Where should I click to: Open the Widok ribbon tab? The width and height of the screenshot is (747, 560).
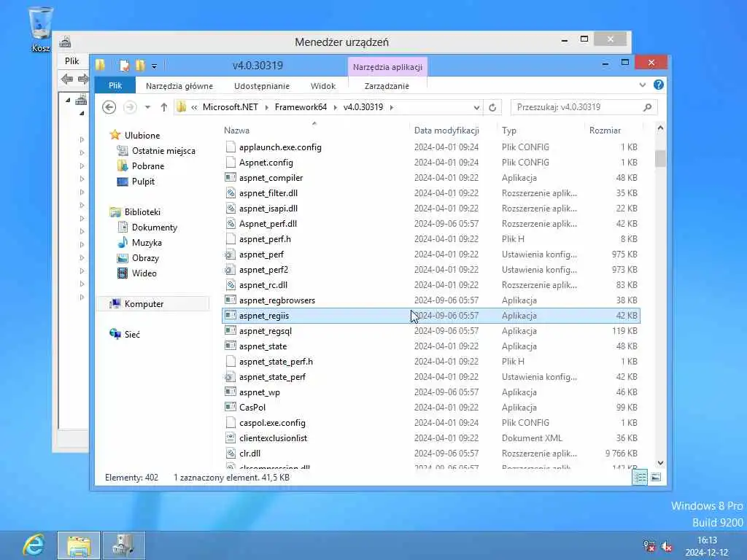[x=323, y=86]
